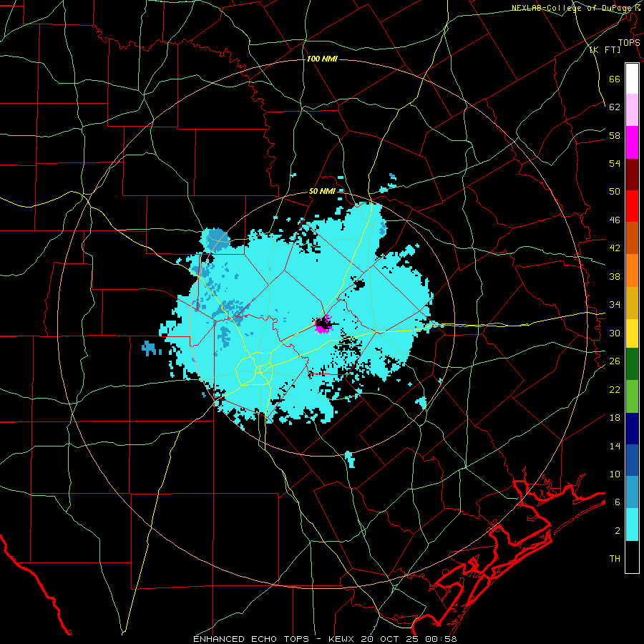Click the cyan legend swatch between 2 and 6
644x644 pixels.
pyautogui.click(x=632, y=525)
